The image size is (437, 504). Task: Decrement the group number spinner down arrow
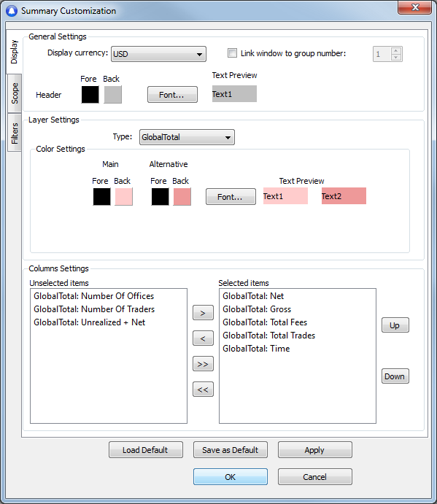396,57
